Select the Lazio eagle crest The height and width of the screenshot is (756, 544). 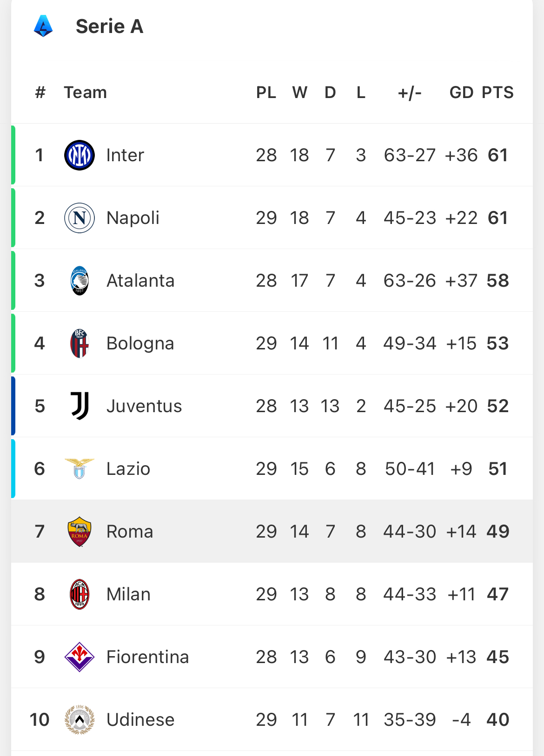80,468
